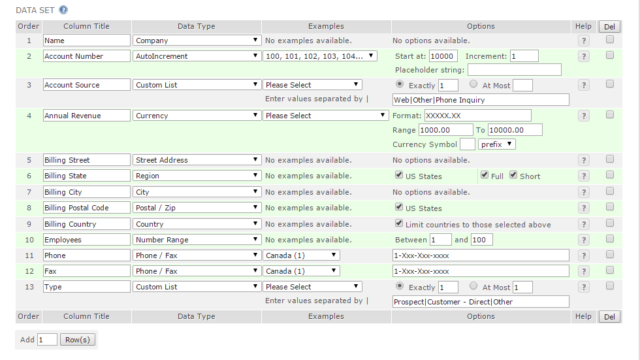Click the Row(s) button to add rows
Screen dimensions: 640x360
78,340
